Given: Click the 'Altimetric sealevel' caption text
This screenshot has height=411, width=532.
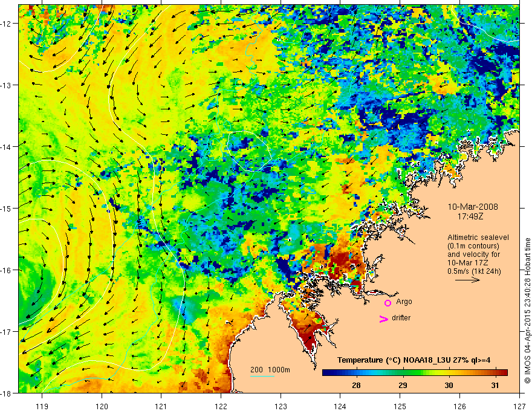Looking at the screenshot, I should (x=478, y=238).
